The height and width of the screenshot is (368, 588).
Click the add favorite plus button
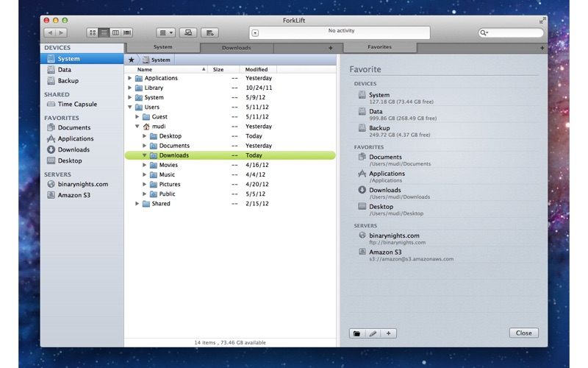[389, 333]
